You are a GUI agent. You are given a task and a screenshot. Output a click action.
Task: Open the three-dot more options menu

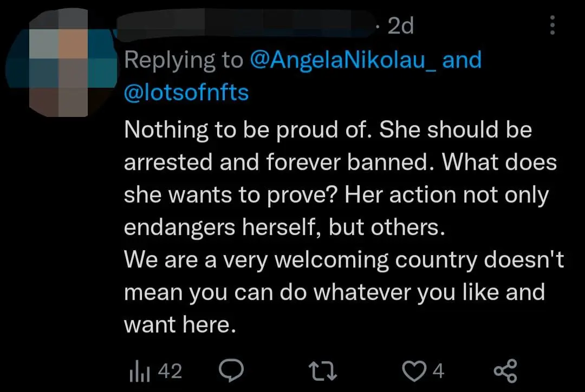click(x=552, y=25)
